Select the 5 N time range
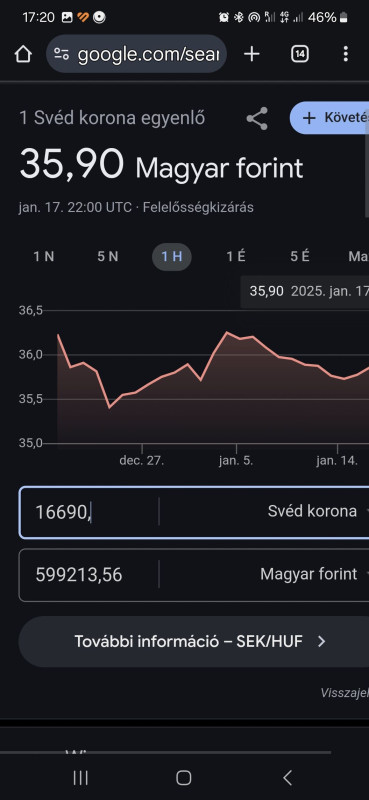 pyautogui.click(x=108, y=257)
